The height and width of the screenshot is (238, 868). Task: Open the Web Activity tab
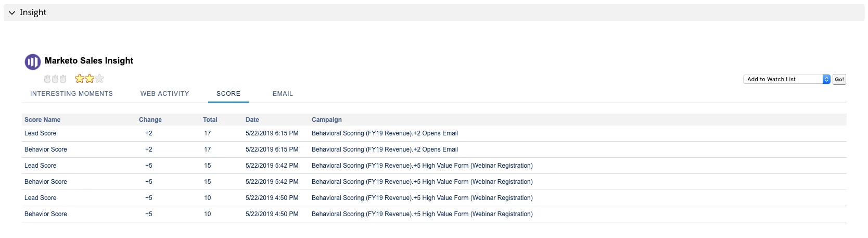coord(164,94)
